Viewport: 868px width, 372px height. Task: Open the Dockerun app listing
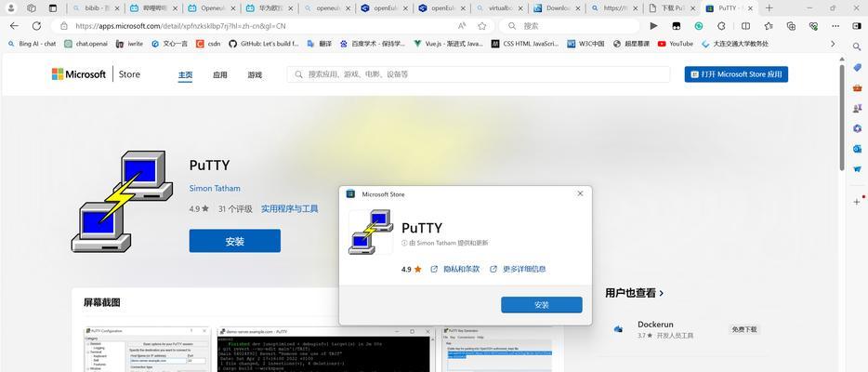pyautogui.click(x=655, y=329)
